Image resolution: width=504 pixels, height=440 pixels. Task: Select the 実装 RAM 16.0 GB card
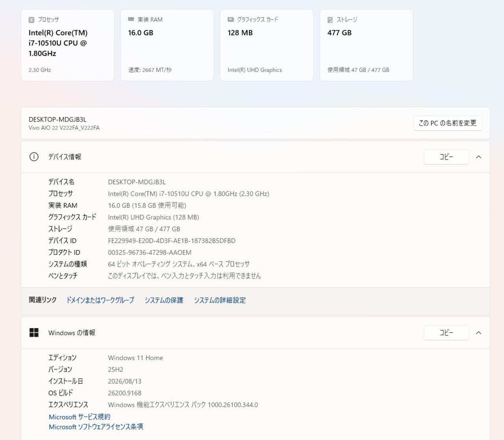coord(167,45)
